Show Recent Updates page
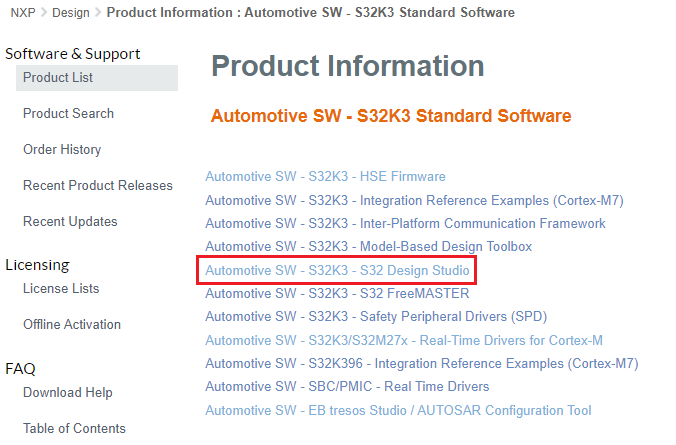676x445 pixels. [70, 222]
